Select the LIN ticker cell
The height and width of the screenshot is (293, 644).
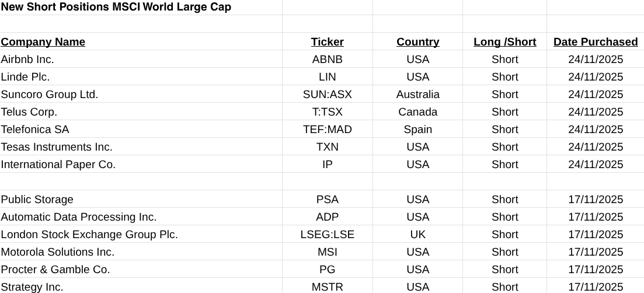pos(327,77)
